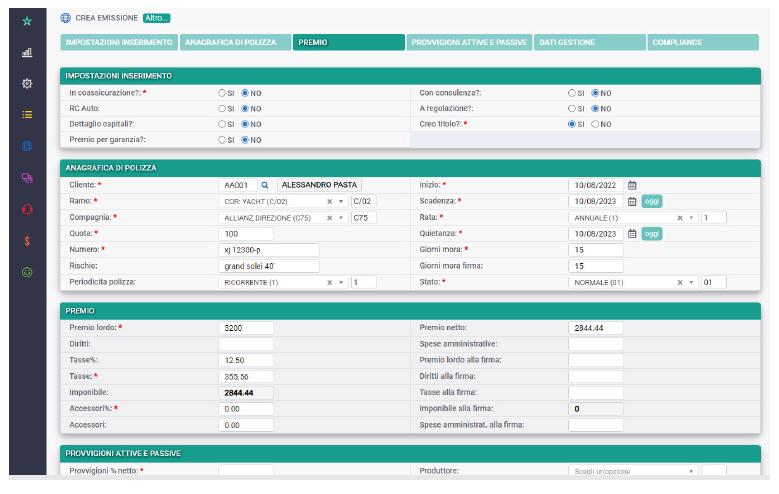Open the dollar sign accounting sidebar icon

pyautogui.click(x=27, y=240)
